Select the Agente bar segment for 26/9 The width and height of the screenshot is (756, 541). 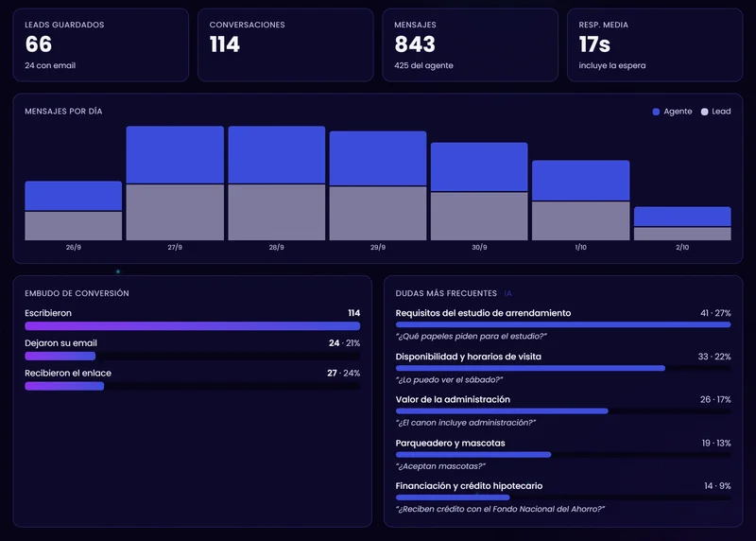[x=74, y=196]
